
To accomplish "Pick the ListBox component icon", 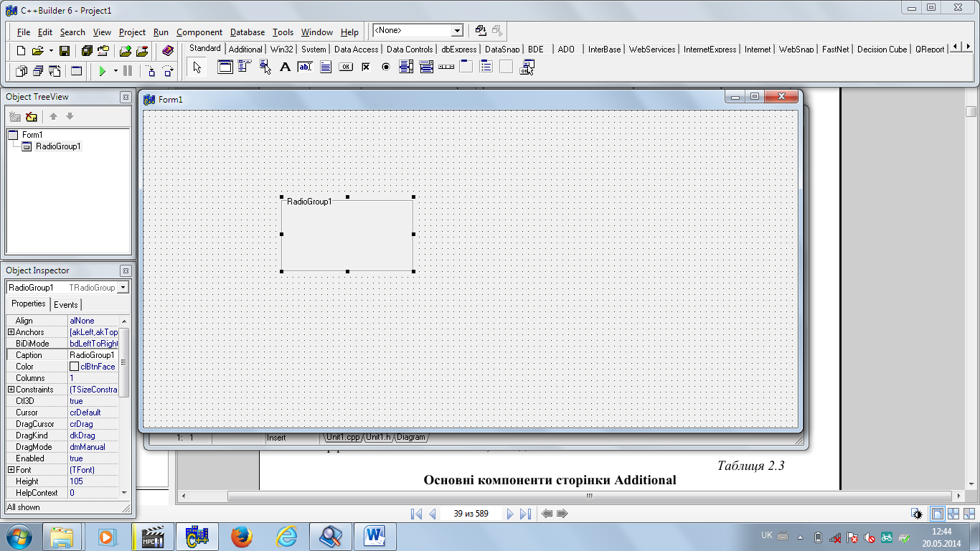I will [x=406, y=67].
